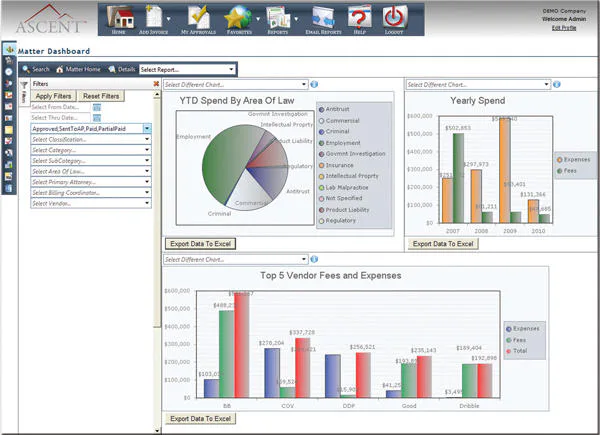The image size is (600, 435).
Task: Click the Apply Filters button
Action: tap(54, 96)
